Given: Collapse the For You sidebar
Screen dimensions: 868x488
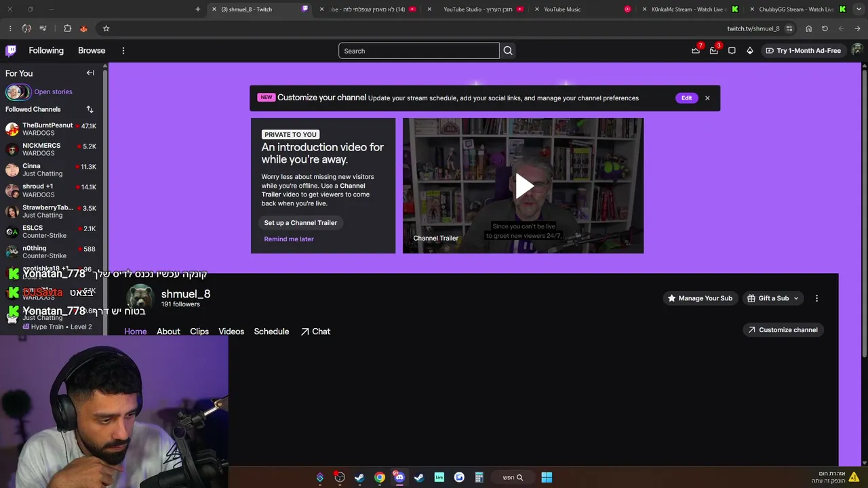Looking at the screenshot, I should pos(90,73).
